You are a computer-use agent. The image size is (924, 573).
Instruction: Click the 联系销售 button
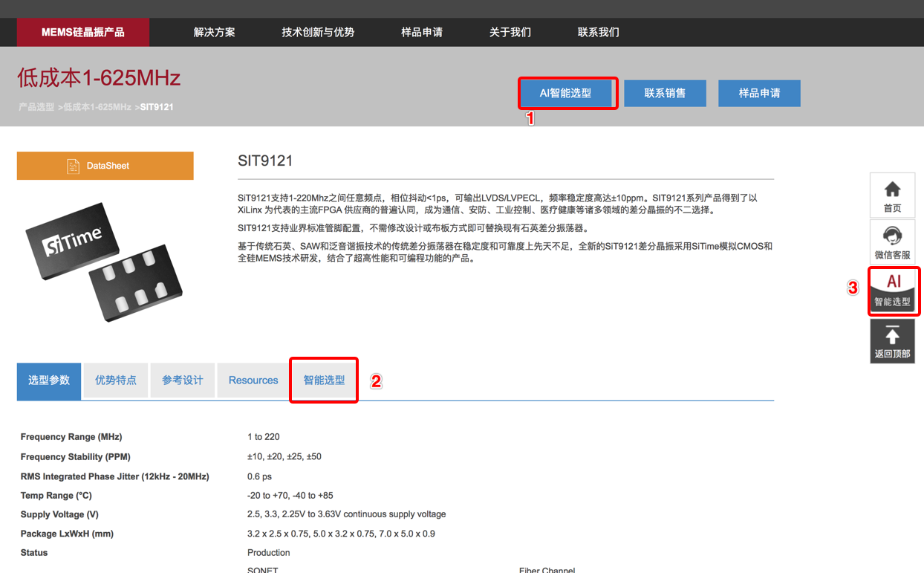665,93
